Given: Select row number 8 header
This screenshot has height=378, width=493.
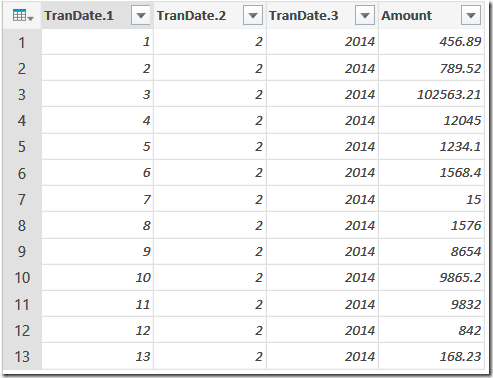Looking at the screenshot, I should tap(22, 225).
